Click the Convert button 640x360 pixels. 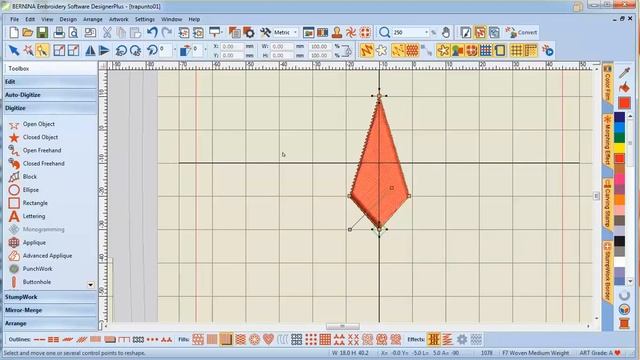(522, 32)
